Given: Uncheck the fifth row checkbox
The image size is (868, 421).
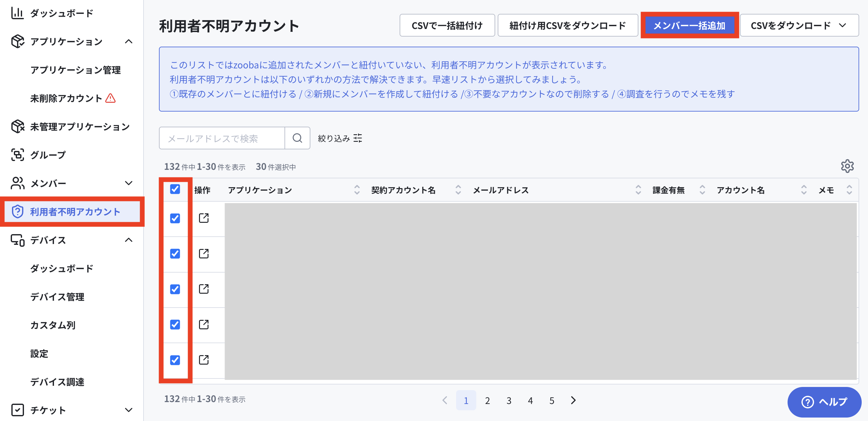Looking at the screenshot, I should point(175,360).
